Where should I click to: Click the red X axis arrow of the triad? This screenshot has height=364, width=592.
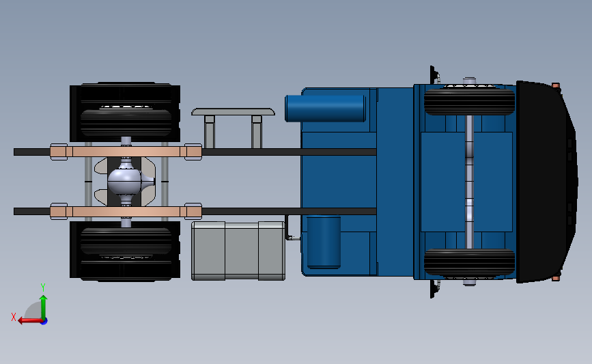(29, 321)
